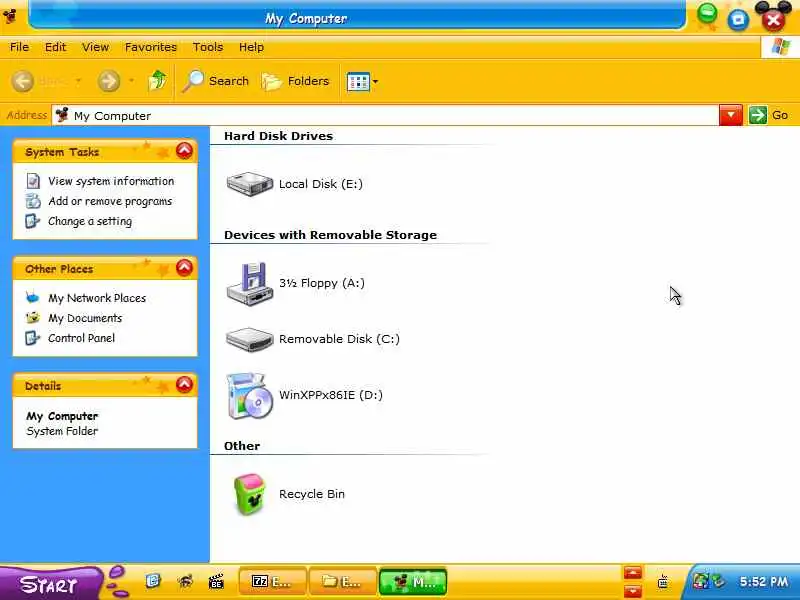Click View system information link
This screenshot has height=600, width=800.
(x=111, y=181)
